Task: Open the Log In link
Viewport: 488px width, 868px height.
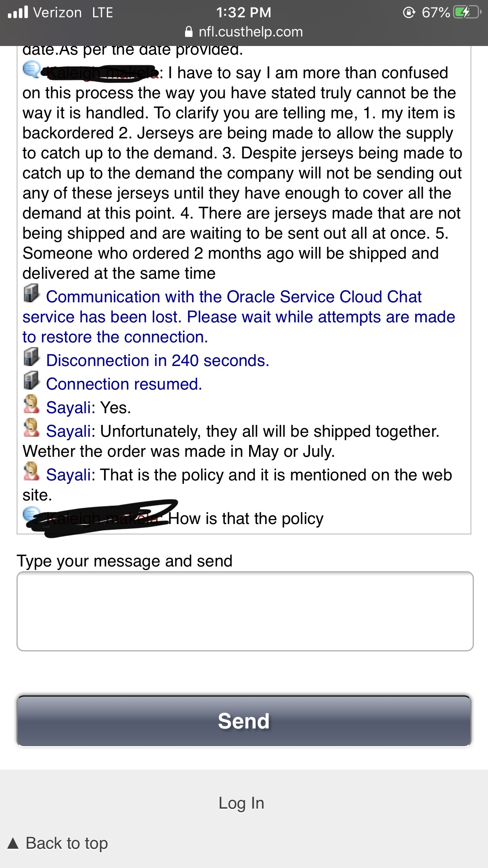Action: (x=241, y=803)
